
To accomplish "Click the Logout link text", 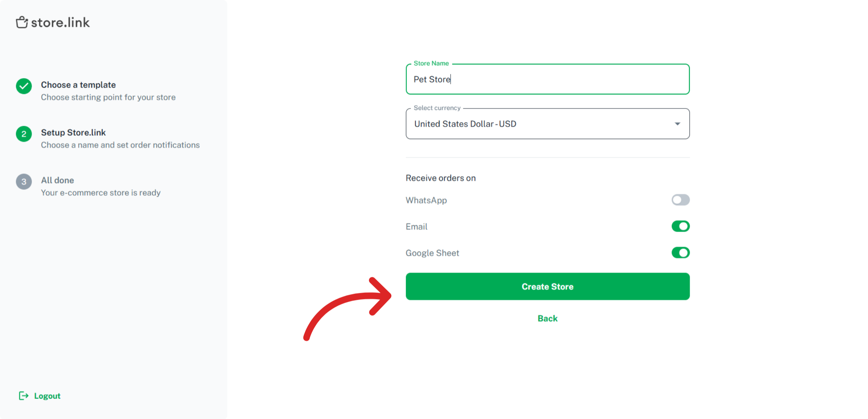I will [47, 396].
